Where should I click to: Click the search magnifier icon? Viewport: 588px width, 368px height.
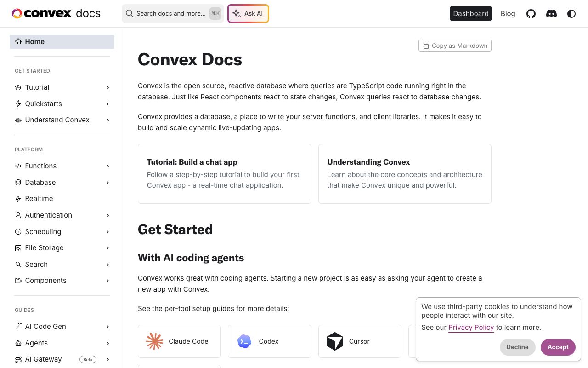click(130, 14)
